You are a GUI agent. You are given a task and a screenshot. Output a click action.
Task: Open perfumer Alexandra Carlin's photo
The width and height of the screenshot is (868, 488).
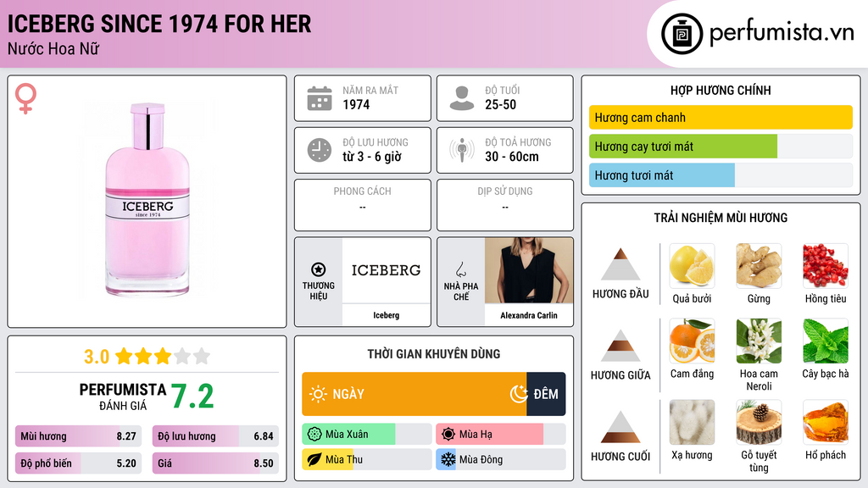pyautogui.click(x=529, y=270)
